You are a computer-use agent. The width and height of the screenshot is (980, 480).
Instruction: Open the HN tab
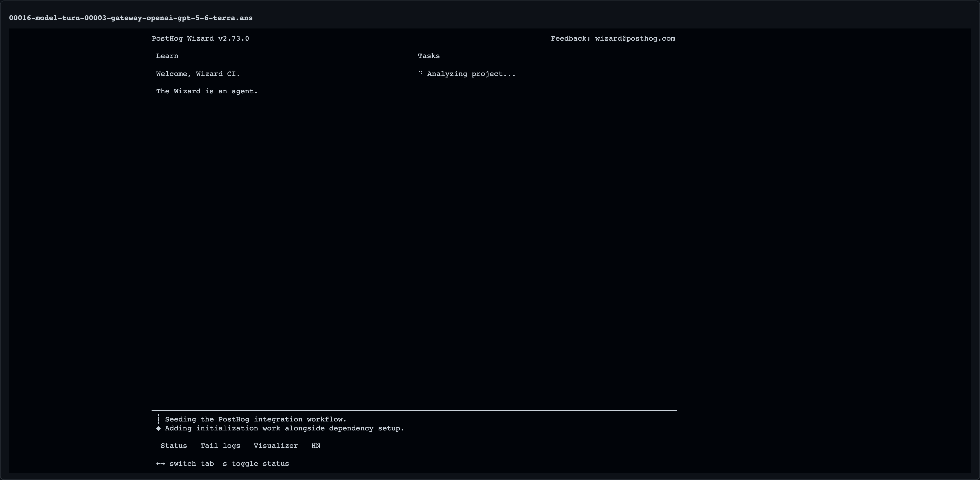click(316, 446)
